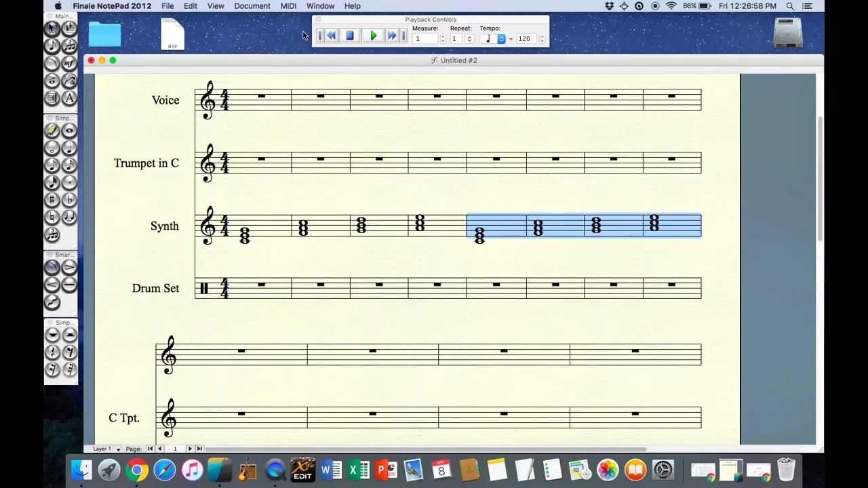Open the Window menu

[x=320, y=6]
